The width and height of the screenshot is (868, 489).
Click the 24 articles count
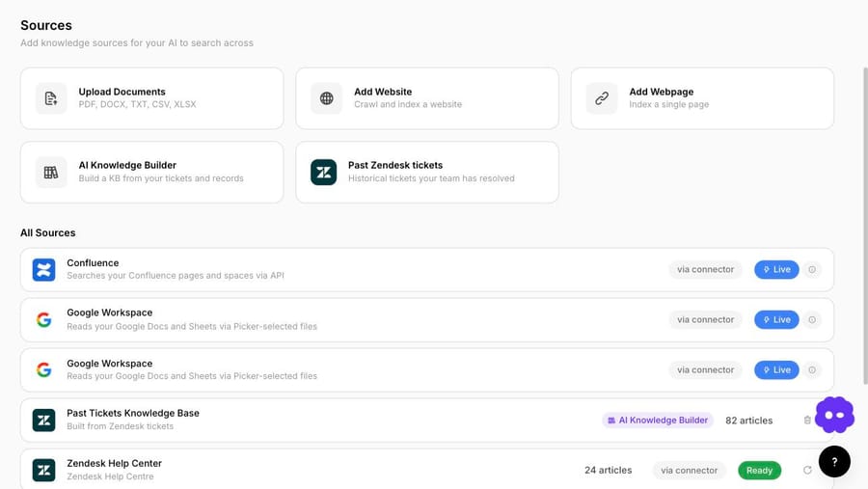click(x=608, y=470)
